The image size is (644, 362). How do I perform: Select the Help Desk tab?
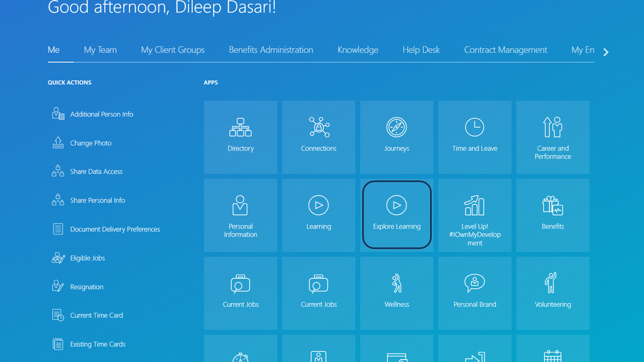[421, 50]
